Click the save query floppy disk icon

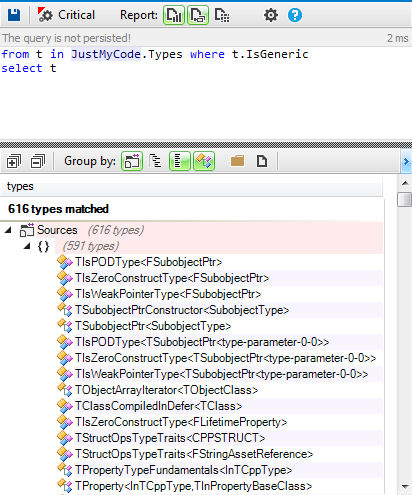14,15
